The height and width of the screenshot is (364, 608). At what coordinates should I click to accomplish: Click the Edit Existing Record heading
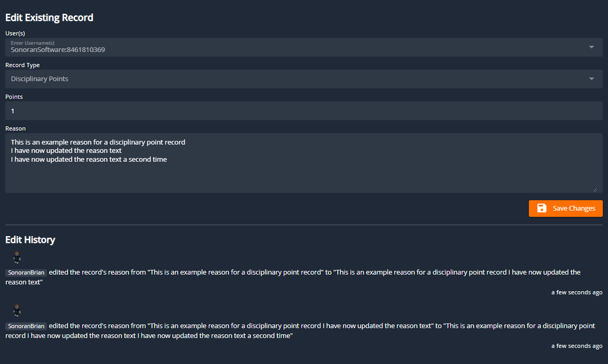point(49,18)
